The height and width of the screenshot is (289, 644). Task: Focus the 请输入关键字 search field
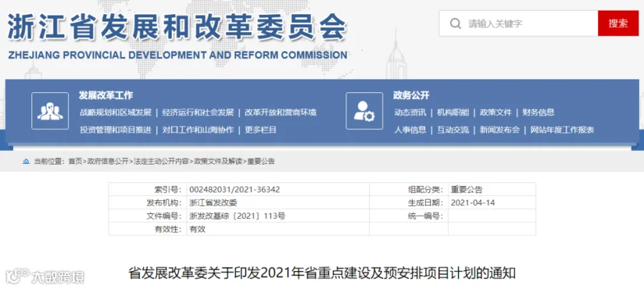[x=518, y=24]
